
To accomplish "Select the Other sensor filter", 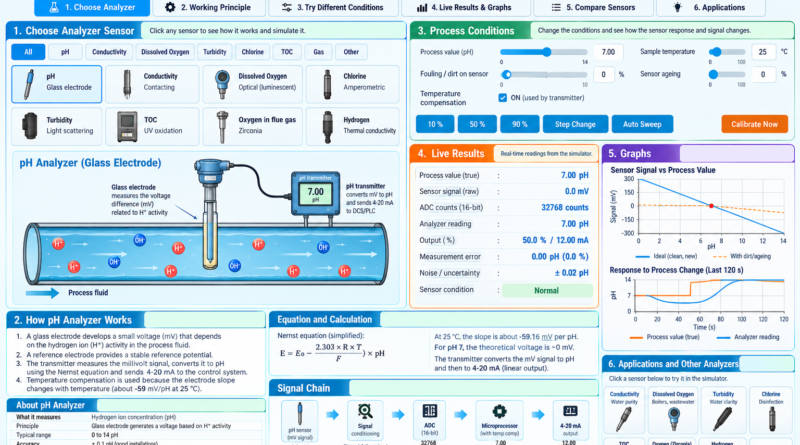I will [351, 52].
